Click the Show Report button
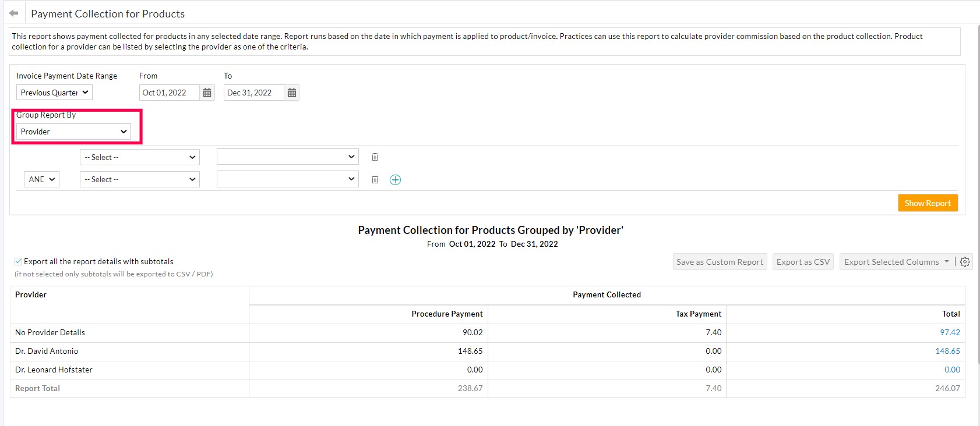 point(928,203)
